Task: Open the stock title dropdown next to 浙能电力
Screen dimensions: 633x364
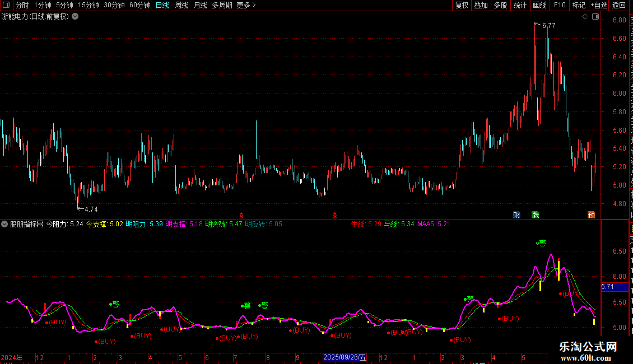Action: (x=75, y=17)
